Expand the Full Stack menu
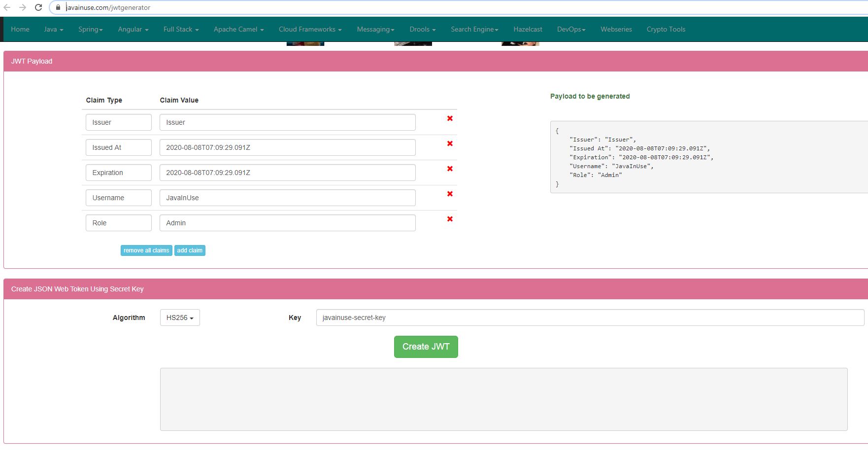The width and height of the screenshot is (868, 460). pyautogui.click(x=181, y=29)
